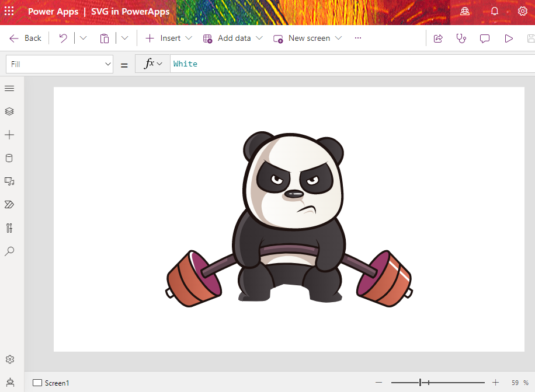Viewport: 535px width, 392px height.
Task: Click the Power Apps title link
Action: (53, 12)
